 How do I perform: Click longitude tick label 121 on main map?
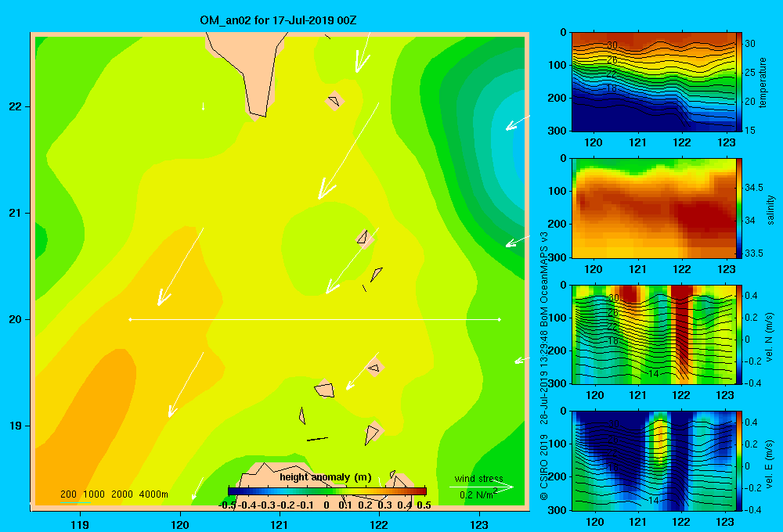tap(280, 524)
